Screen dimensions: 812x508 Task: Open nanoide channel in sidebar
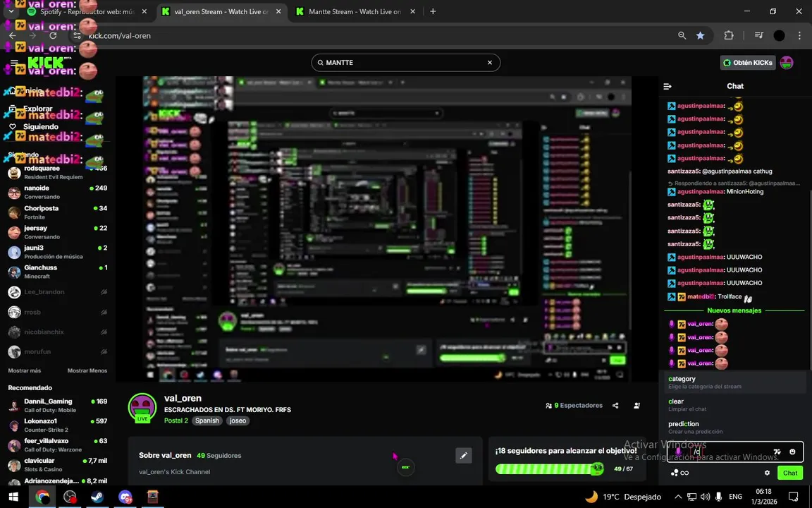58,193
